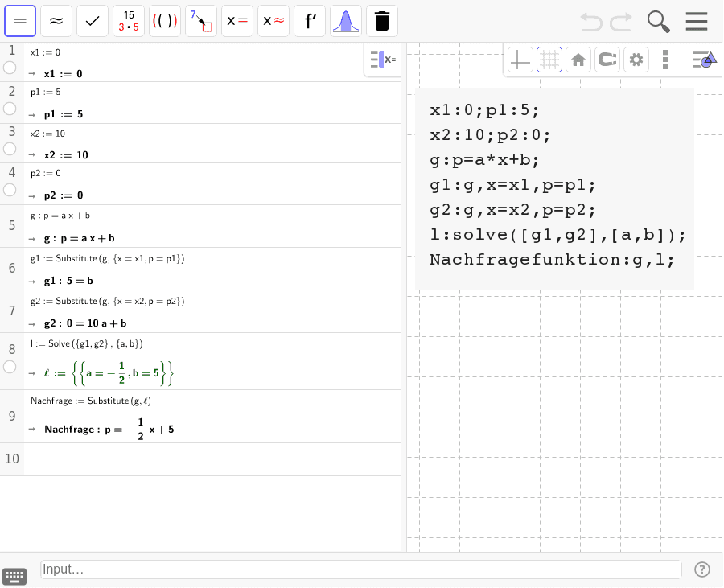The image size is (724, 588).
Task: Undo the last action
Action: click(x=591, y=22)
